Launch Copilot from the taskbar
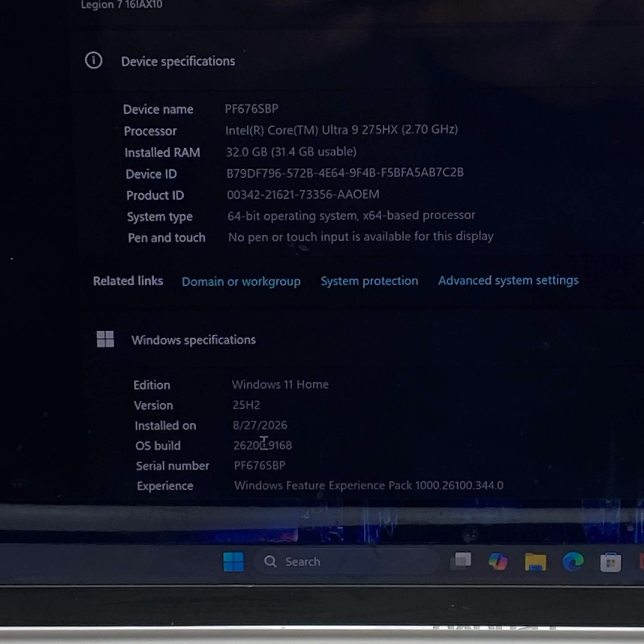Viewport: 644px width, 644px height. click(498, 562)
